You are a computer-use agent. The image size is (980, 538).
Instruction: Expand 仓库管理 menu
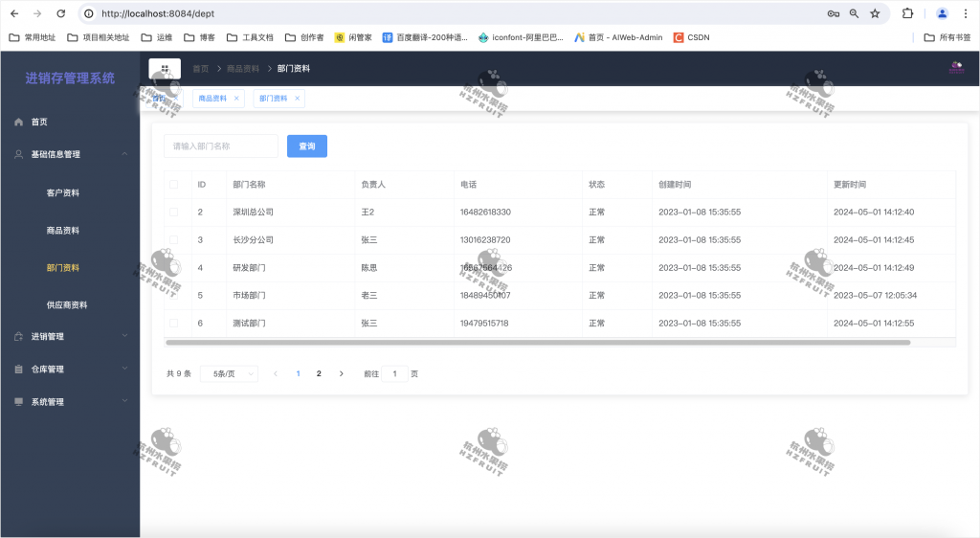point(70,370)
